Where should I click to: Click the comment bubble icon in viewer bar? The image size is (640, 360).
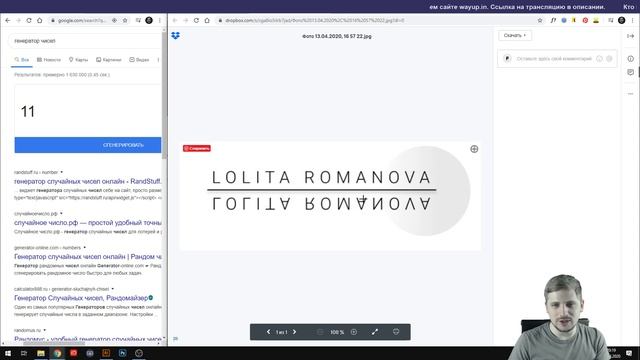tap(396, 332)
